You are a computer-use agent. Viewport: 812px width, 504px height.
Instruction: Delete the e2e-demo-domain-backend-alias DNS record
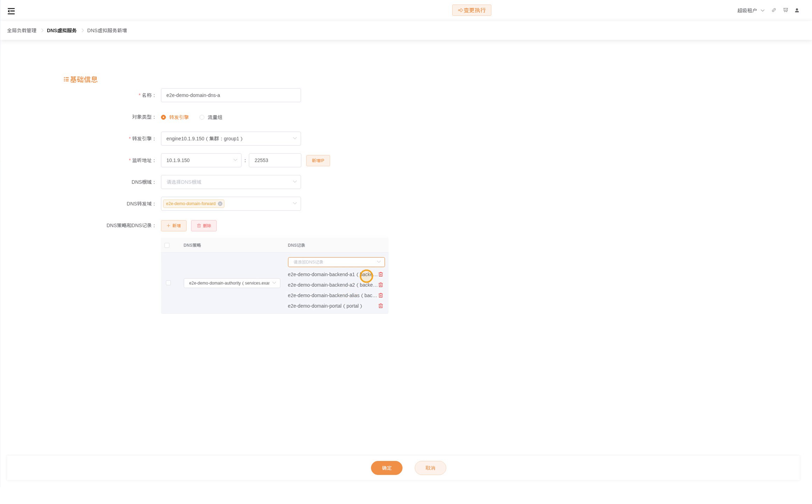coord(381,295)
